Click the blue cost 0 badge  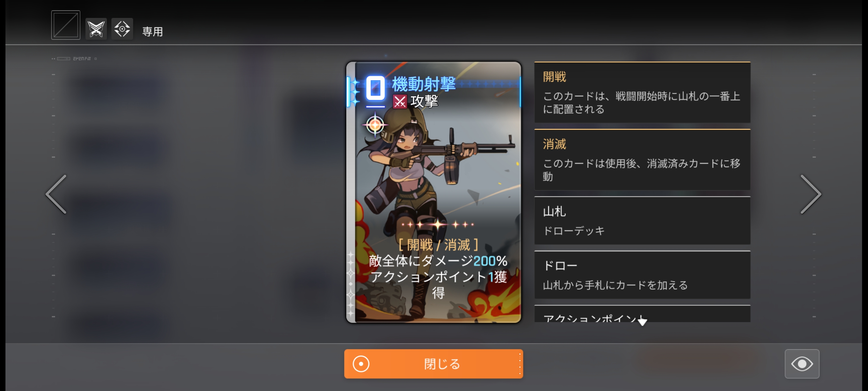375,88
